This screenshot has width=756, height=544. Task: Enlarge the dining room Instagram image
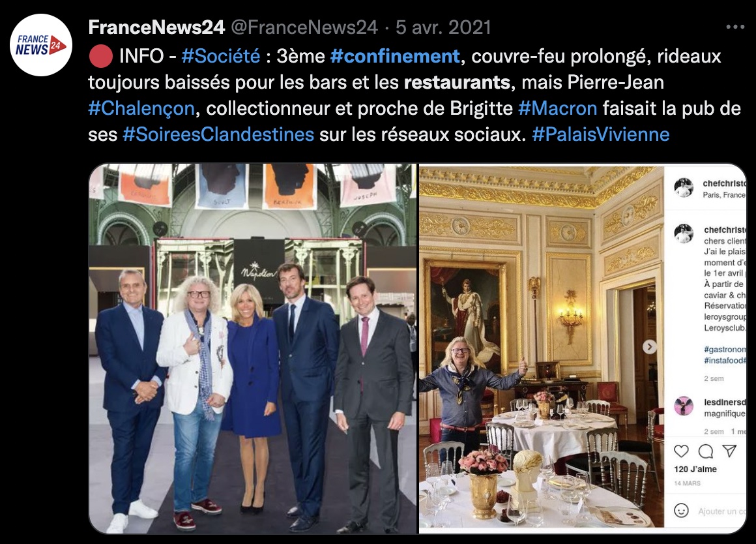(542, 349)
